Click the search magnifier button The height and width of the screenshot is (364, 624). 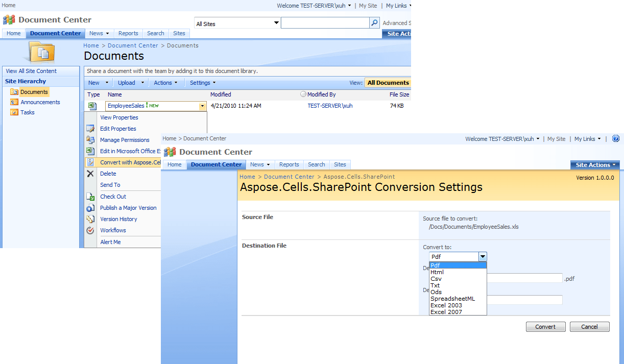[x=375, y=23]
